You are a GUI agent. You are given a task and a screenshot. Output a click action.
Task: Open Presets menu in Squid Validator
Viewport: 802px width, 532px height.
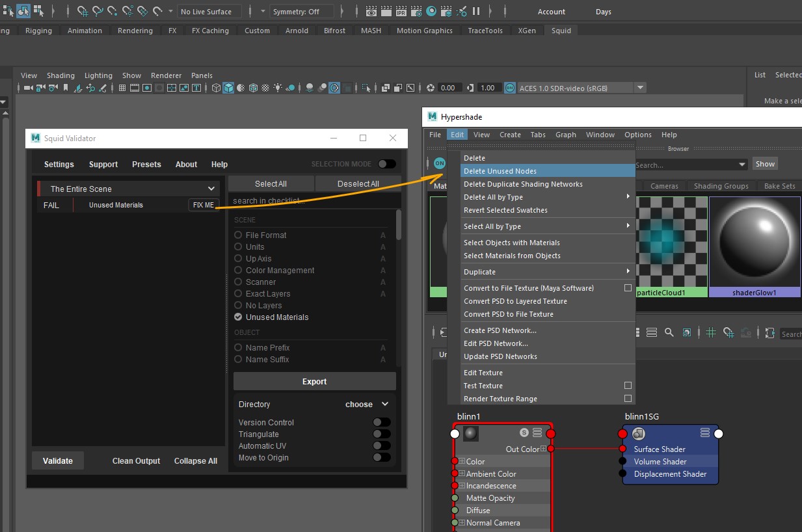[x=146, y=165]
